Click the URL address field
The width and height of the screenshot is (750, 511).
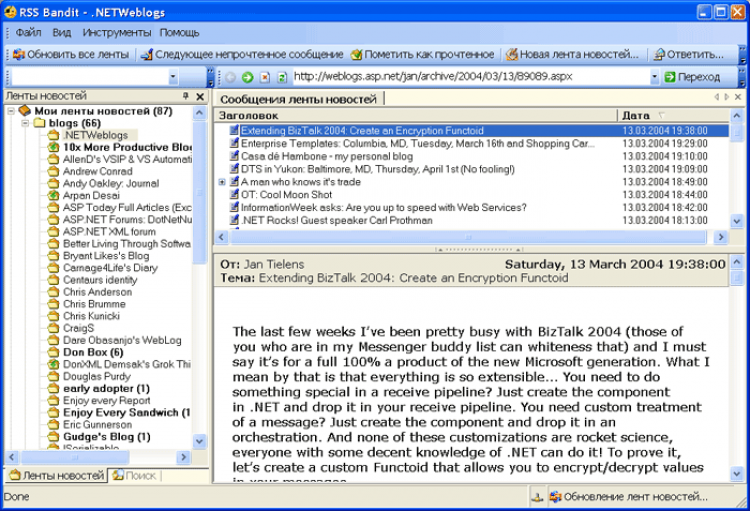click(471, 77)
